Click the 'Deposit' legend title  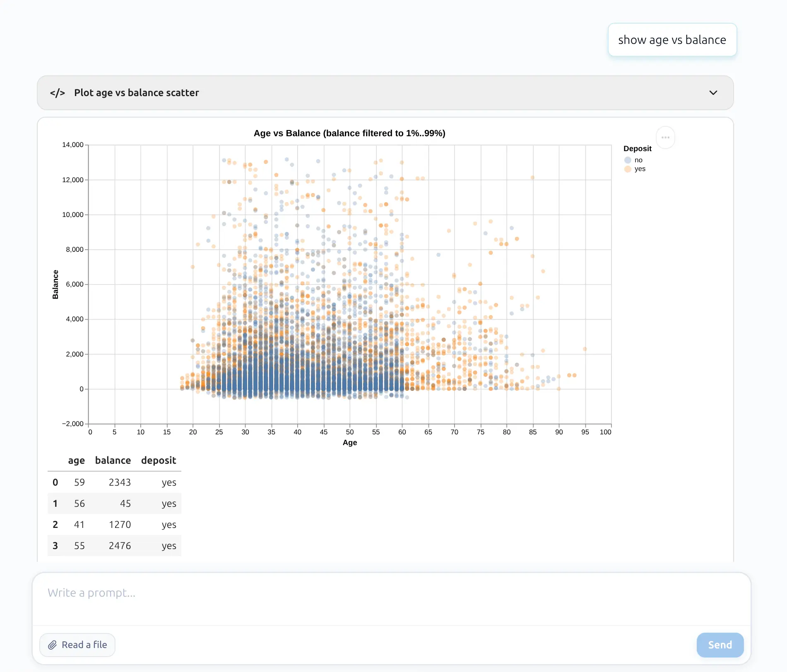coord(637,149)
